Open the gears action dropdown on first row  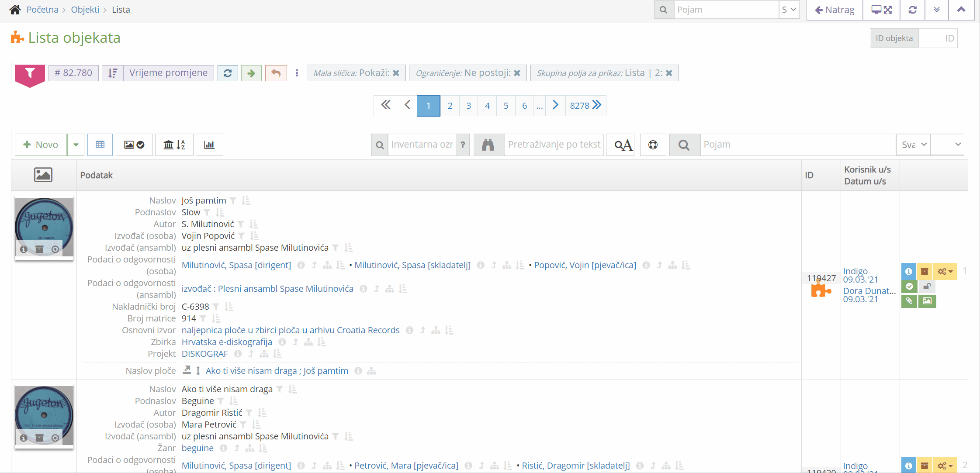[944, 271]
